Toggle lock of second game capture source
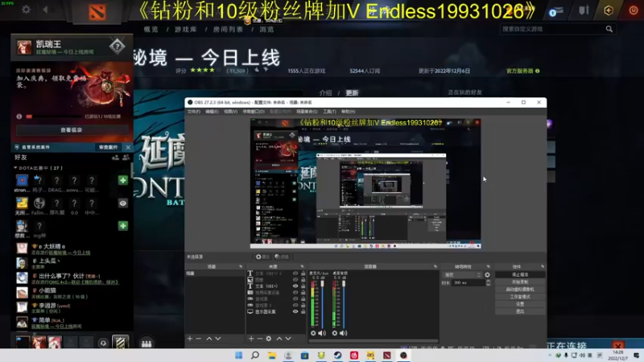Screen dimensions: 644x362 303,306
